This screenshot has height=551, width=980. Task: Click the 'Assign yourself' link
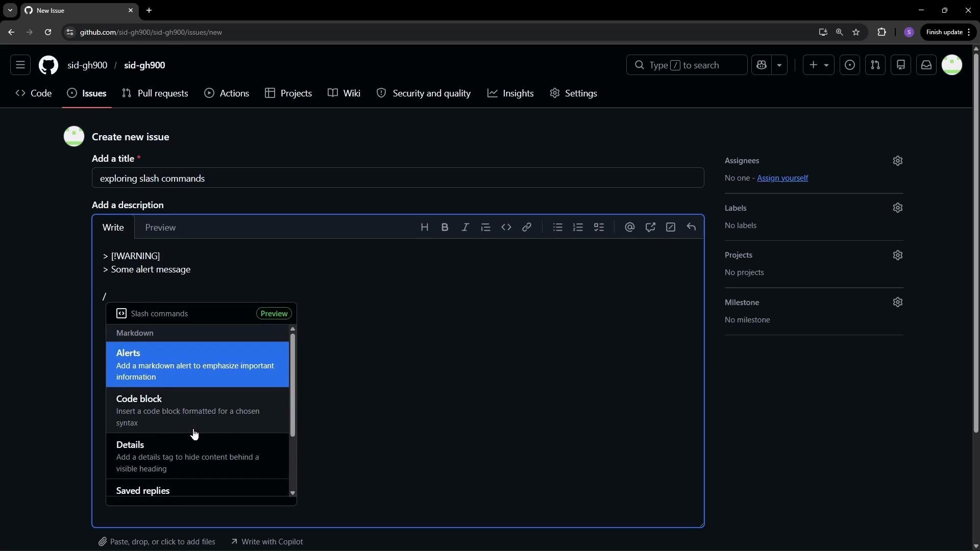coord(782,178)
